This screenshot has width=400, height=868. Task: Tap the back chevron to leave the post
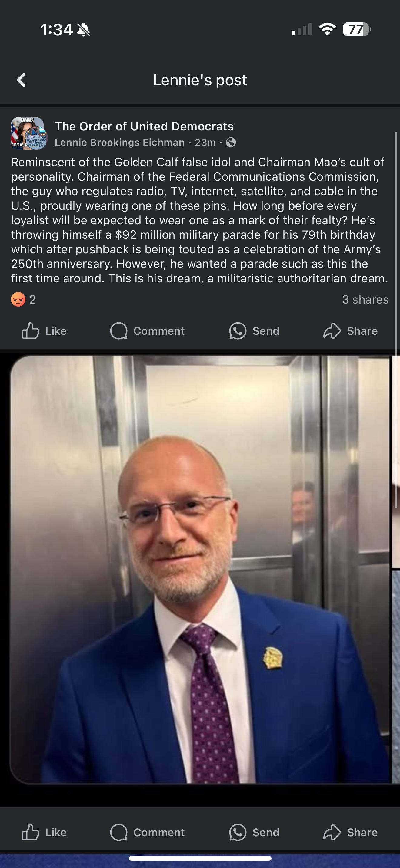[21, 81]
